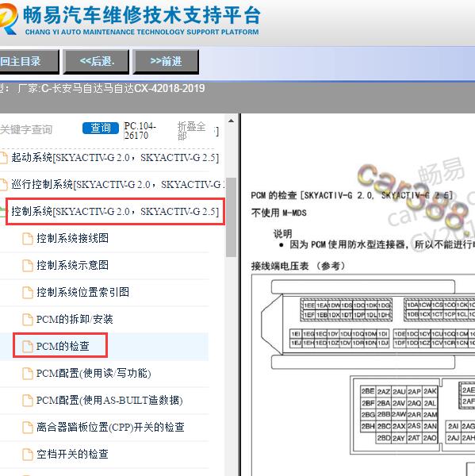Screen dimensions: 475x476
Task: Click page icon beside PCM配置(使用读/写功能)
Action: click(x=28, y=374)
